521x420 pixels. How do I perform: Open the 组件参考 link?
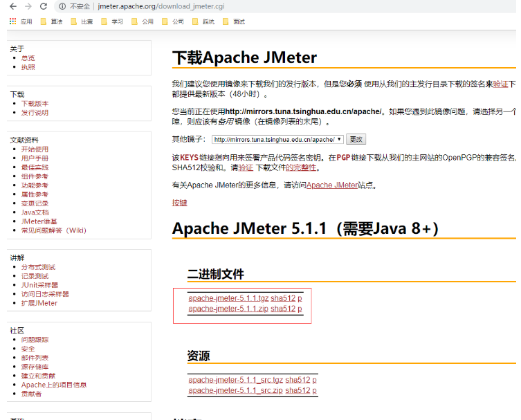pos(35,176)
